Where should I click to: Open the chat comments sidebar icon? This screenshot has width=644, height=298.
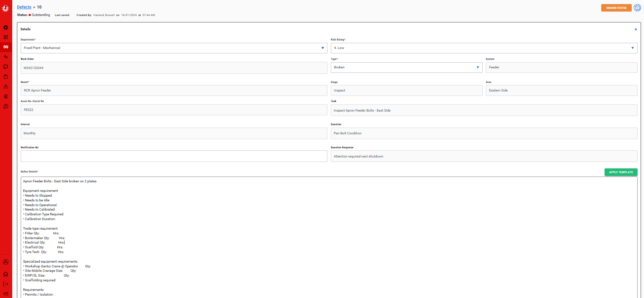[x=6, y=67]
